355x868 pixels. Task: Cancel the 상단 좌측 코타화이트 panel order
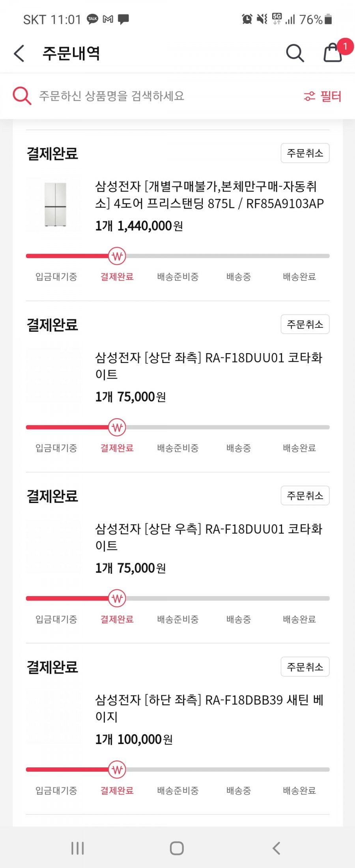coord(305,324)
